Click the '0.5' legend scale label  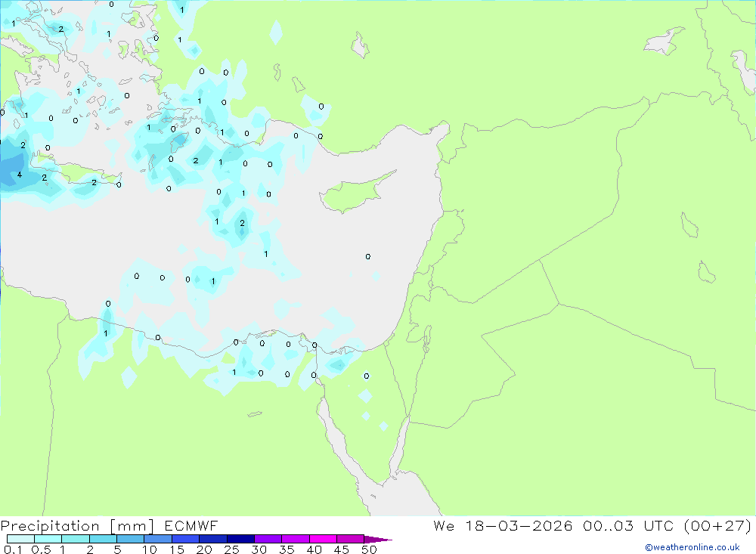(x=41, y=549)
